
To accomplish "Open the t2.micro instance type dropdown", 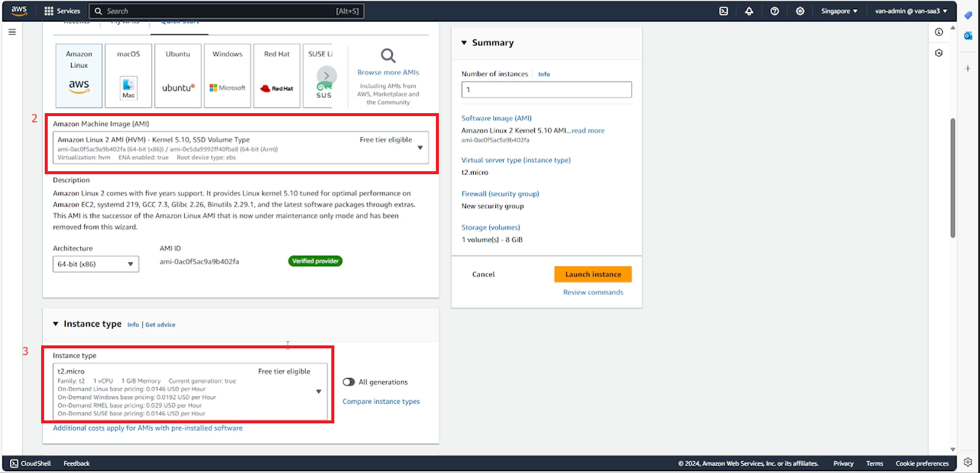I will (190, 391).
